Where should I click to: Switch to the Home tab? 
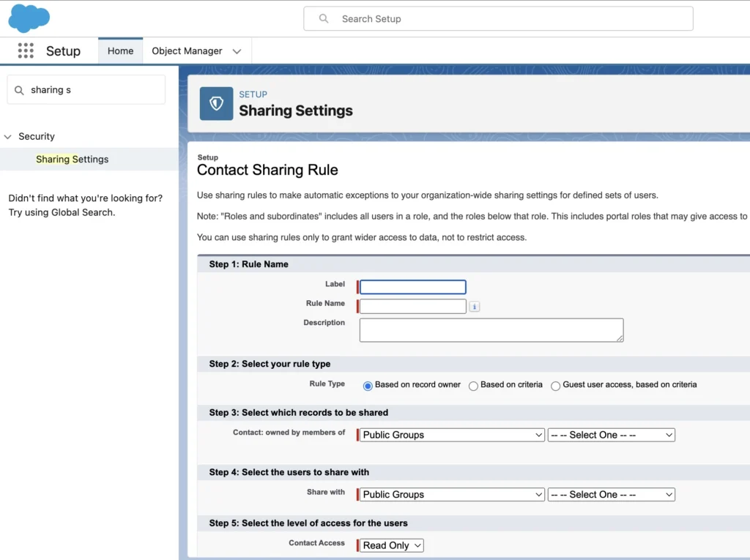[x=119, y=51]
